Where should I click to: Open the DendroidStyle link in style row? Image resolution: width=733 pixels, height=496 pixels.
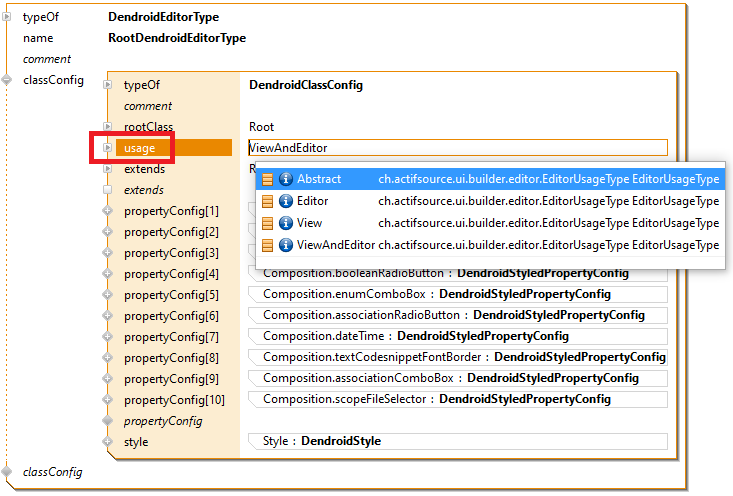(x=340, y=441)
